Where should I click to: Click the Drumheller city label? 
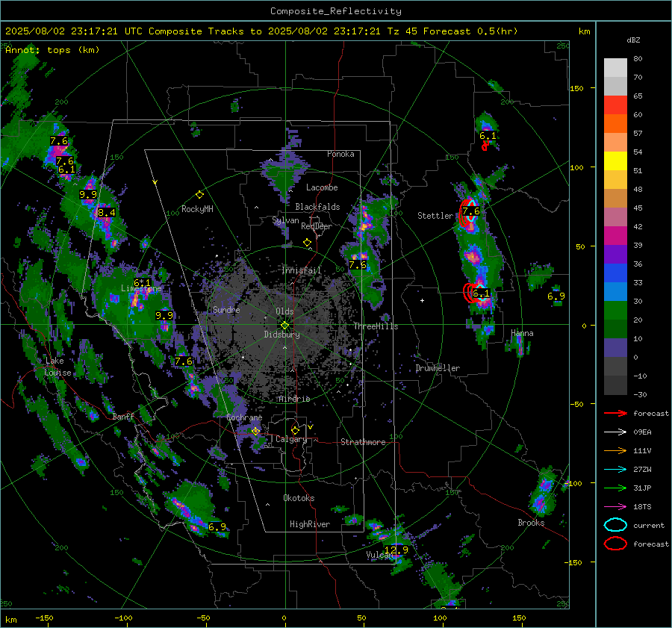pos(438,368)
